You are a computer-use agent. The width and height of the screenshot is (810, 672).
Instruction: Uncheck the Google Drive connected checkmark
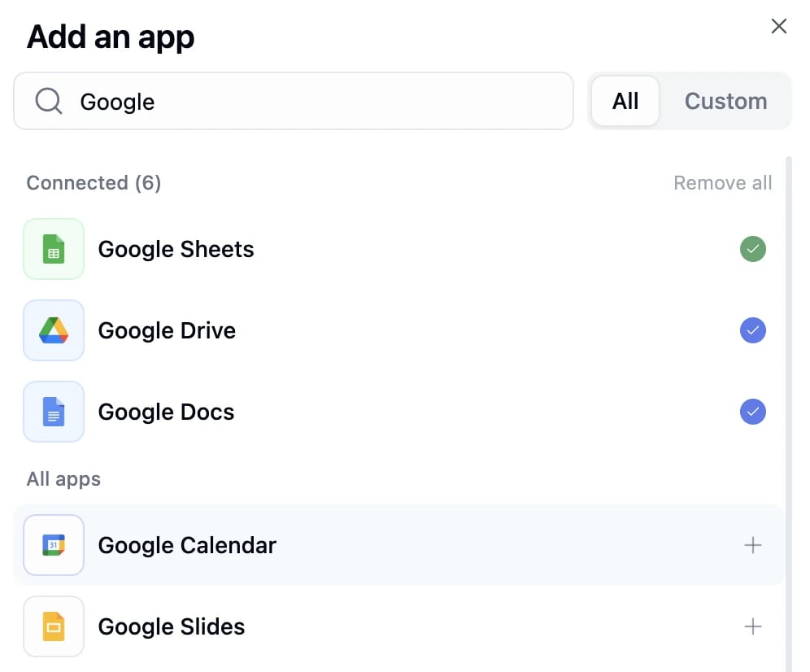(x=752, y=330)
